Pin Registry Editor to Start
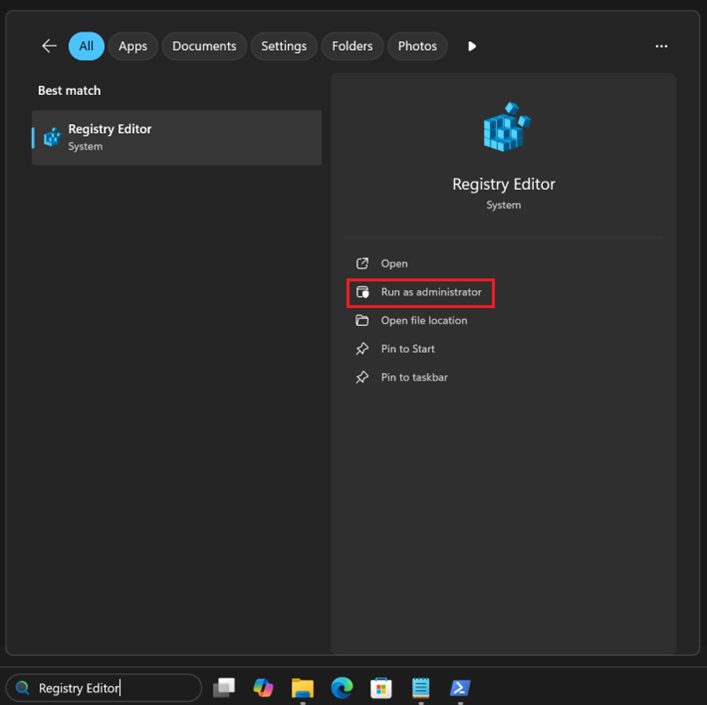Image resolution: width=707 pixels, height=705 pixels. tap(408, 349)
